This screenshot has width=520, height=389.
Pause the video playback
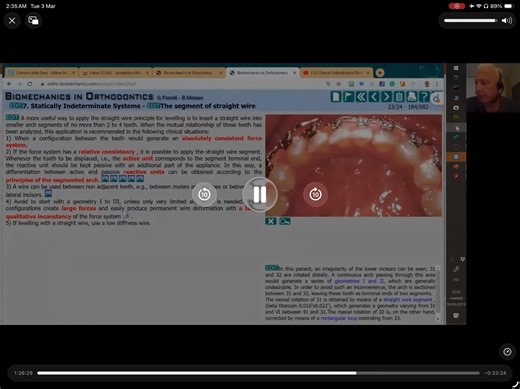pyautogui.click(x=260, y=194)
